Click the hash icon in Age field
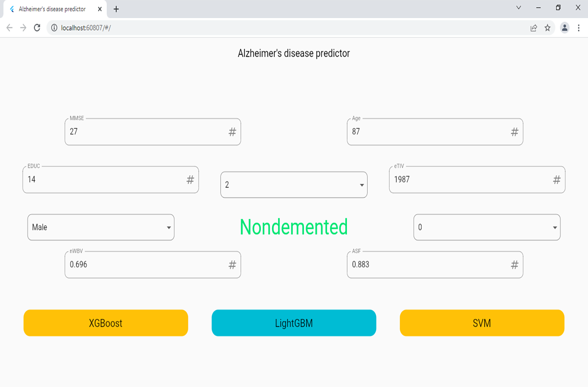This screenshot has width=588, height=387. 514,132
